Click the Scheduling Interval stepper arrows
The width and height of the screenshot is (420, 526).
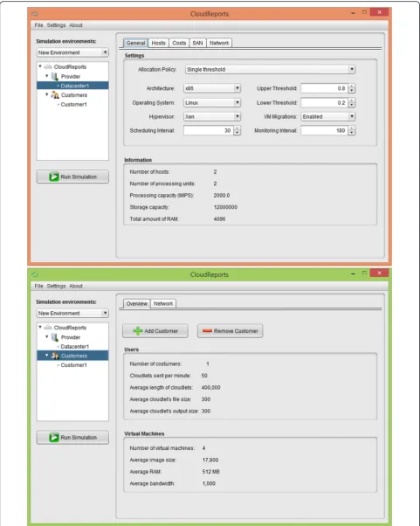point(238,130)
